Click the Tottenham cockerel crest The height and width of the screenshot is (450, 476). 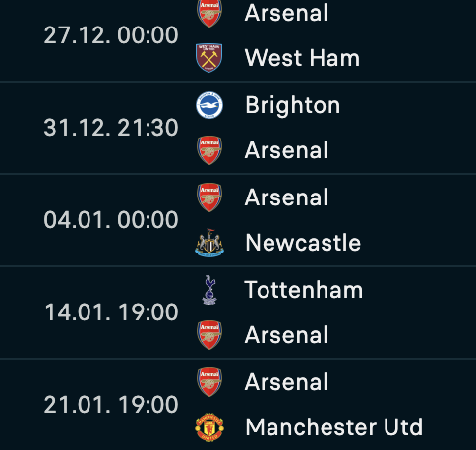coord(209,290)
